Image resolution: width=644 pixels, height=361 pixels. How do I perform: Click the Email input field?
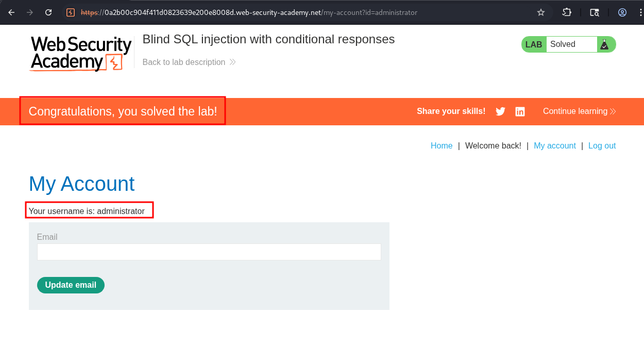click(x=209, y=252)
